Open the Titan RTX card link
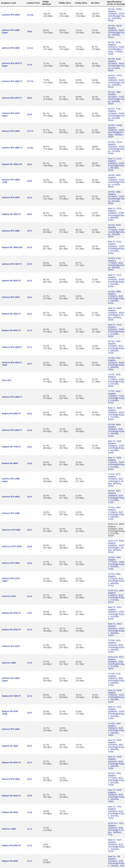 [x=6, y=380]
